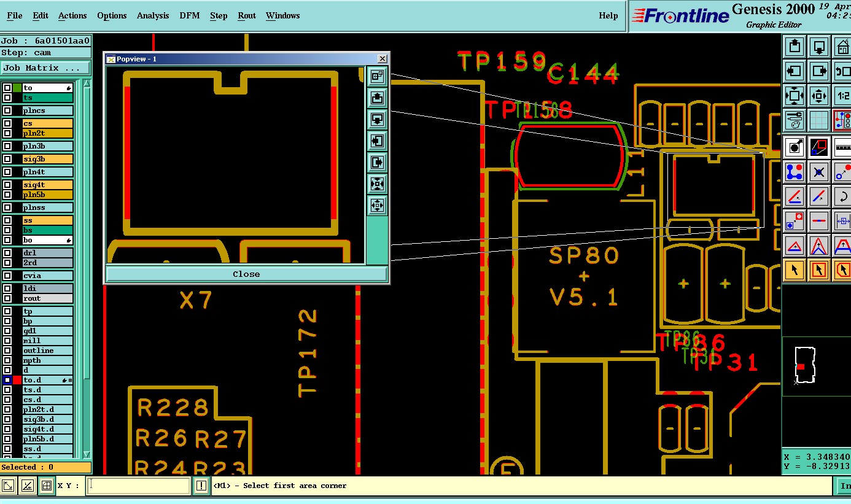
Task: Open the Actions menu
Action: 72,15
